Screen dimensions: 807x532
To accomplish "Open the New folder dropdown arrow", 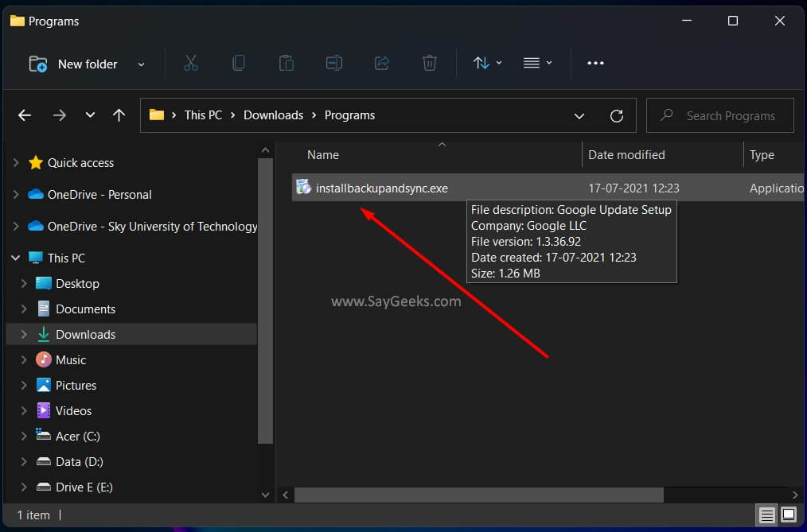I will (141, 64).
